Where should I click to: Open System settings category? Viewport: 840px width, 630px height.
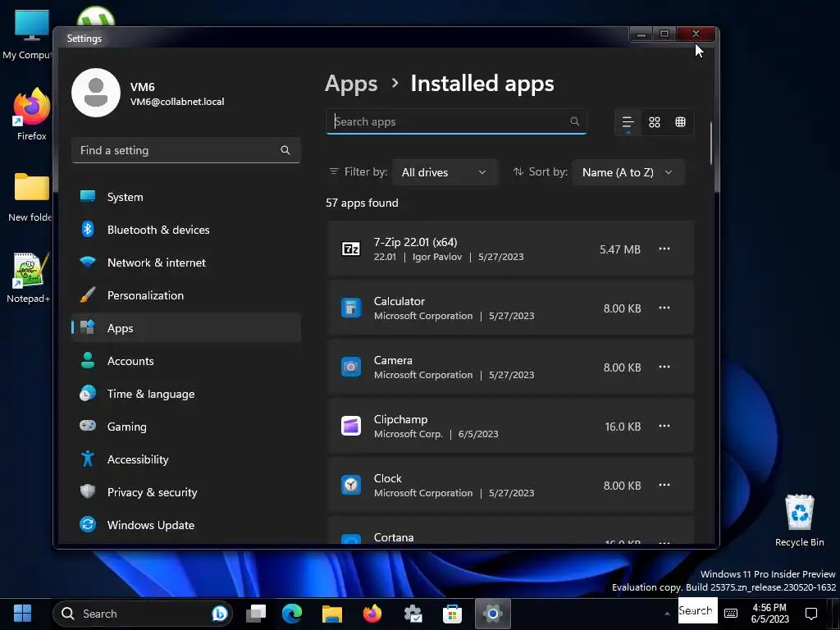pos(186,197)
